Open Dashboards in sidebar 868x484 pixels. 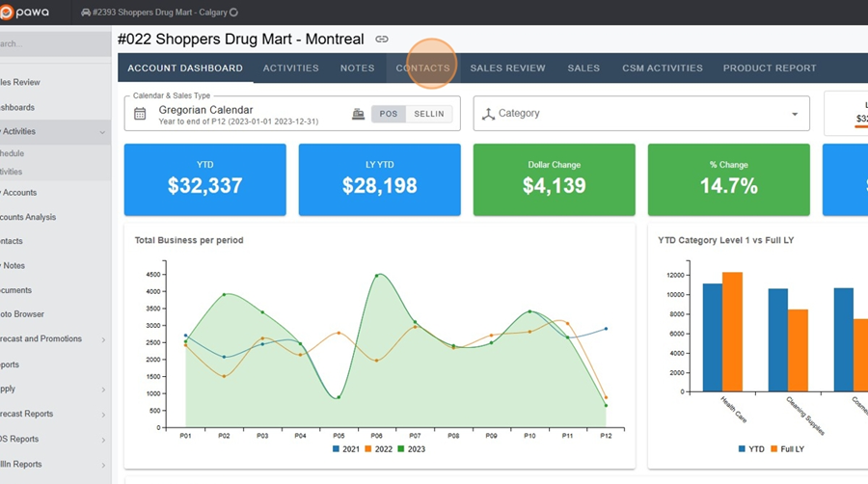pyautogui.click(x=54, y=107)
